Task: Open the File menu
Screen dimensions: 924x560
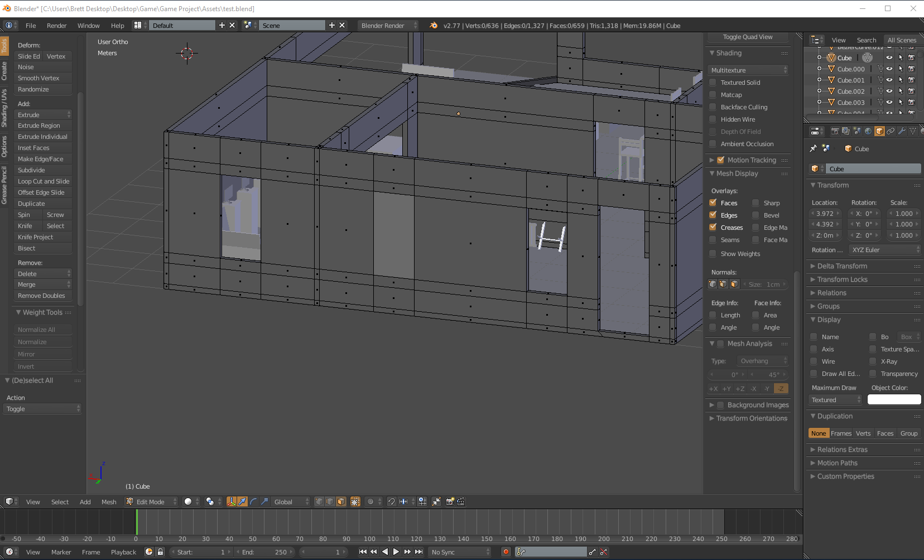Action: point(31,26)
